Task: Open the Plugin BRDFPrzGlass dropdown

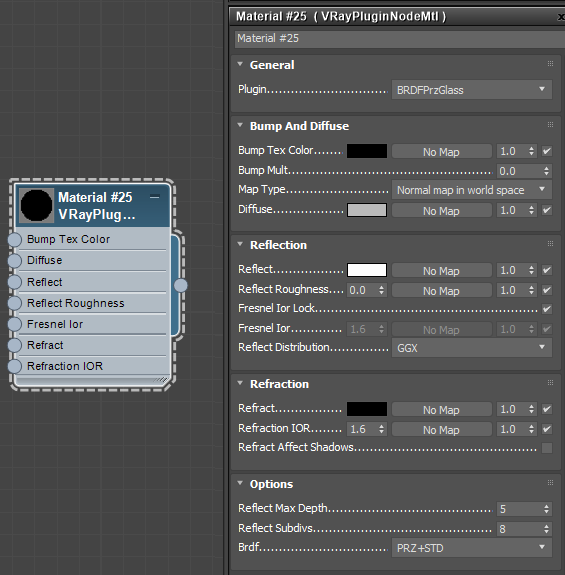Action: [x=472, y=90]
